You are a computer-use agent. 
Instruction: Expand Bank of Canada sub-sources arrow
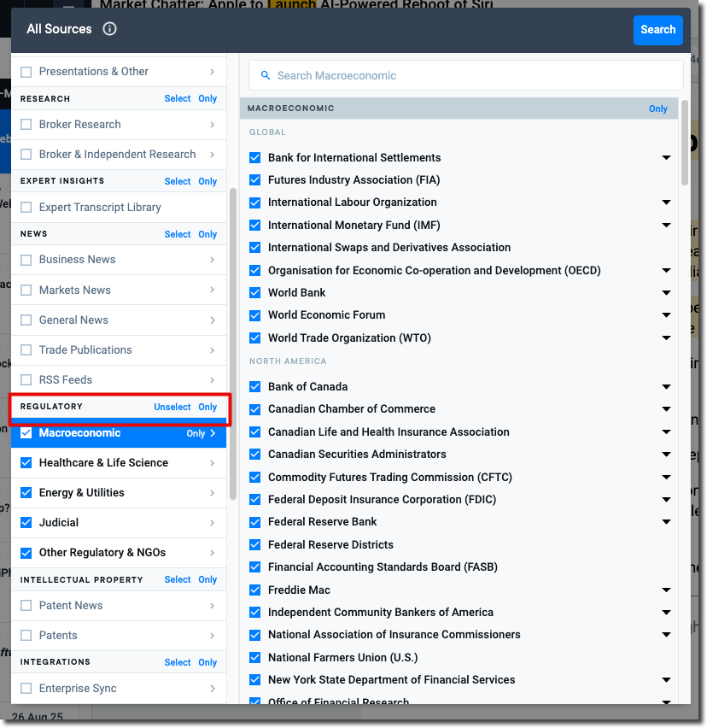[x=666, y=387]
